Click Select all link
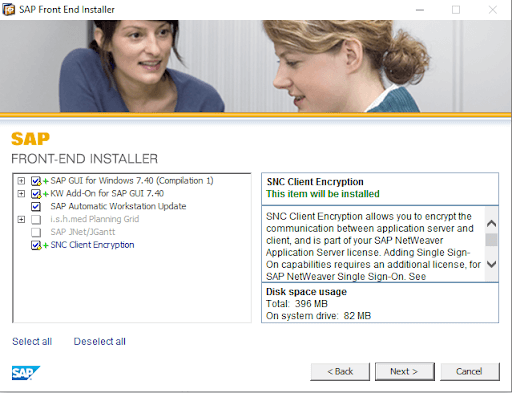Image resolution: width=512 pixels, height=393 pixels. click(x=32, y=341)
